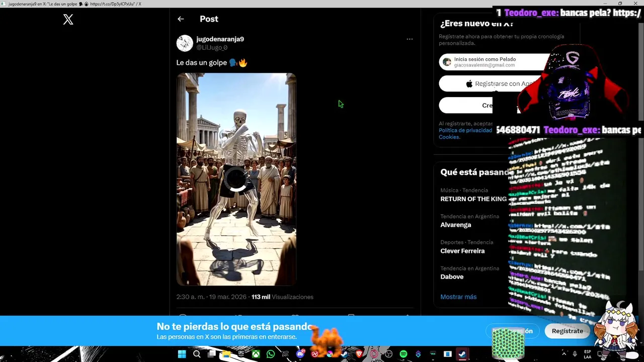Viewport: 644px width, 362px height.
Task: Open the Cookies policy link
Action: click(449, 137)
